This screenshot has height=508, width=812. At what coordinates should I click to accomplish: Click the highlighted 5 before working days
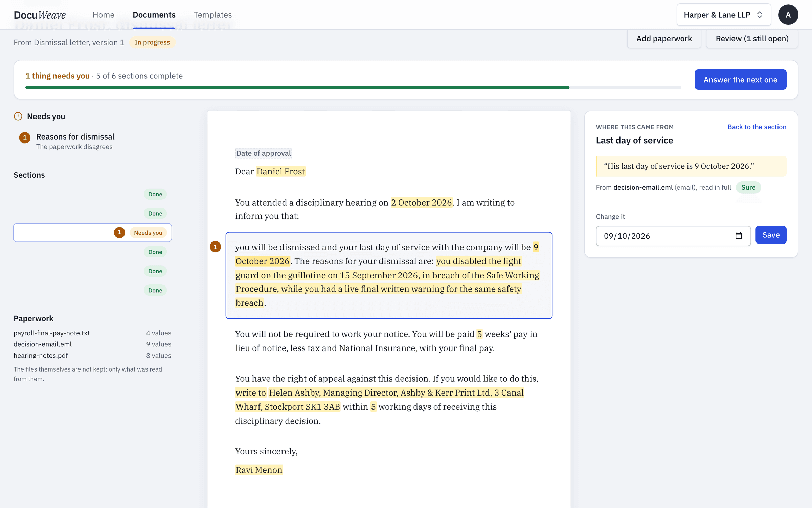(x=373, y=406)
